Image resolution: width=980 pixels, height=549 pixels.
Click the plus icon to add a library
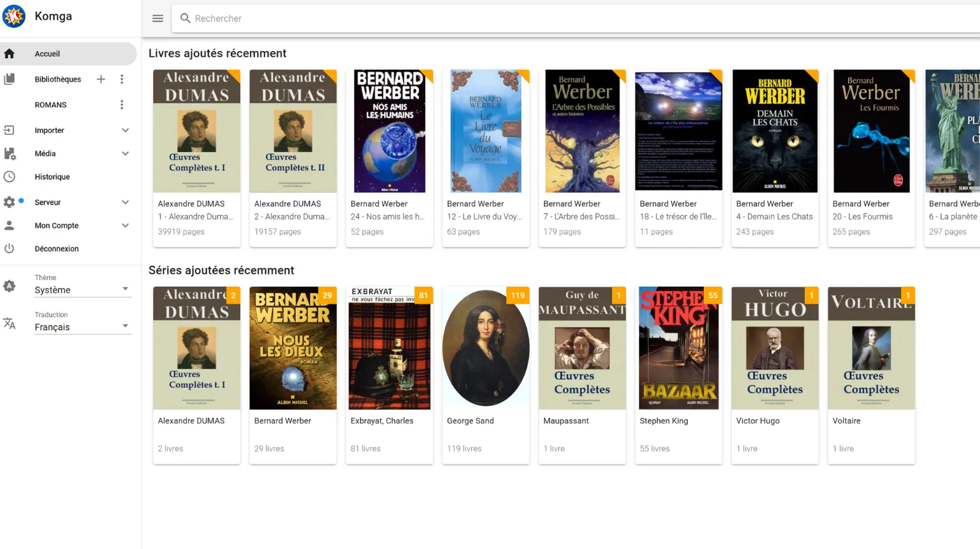click(x=101, y=79)
